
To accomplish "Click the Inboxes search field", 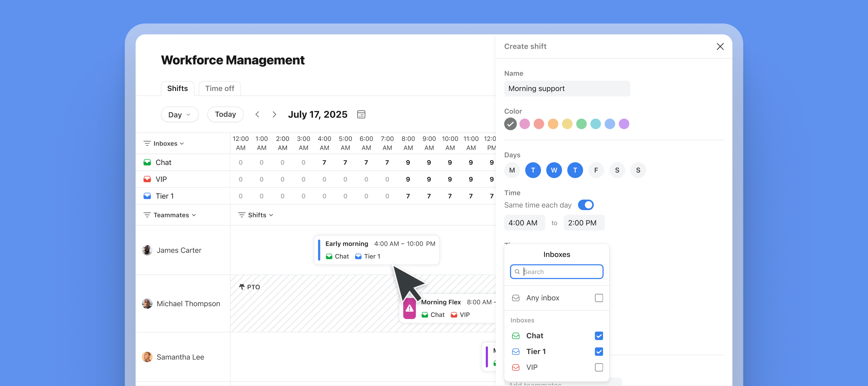I will [557, 272].
